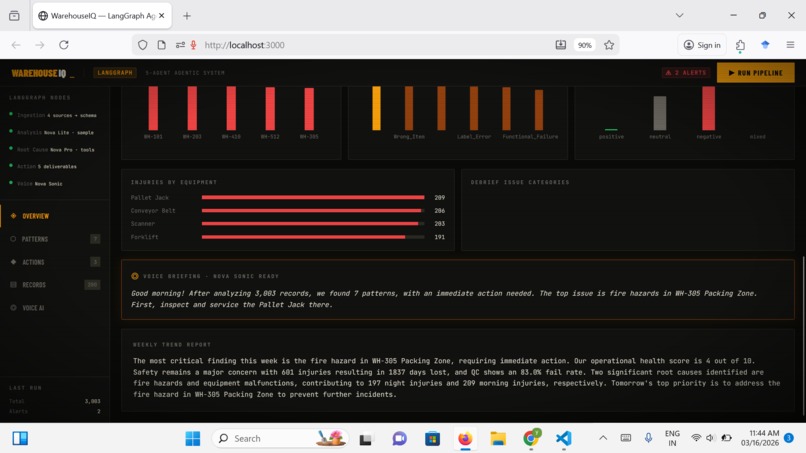The height and width of the screenshot is (453, 806).
Task: Click the Ingestion node entry
Action: tap(53, 115)
